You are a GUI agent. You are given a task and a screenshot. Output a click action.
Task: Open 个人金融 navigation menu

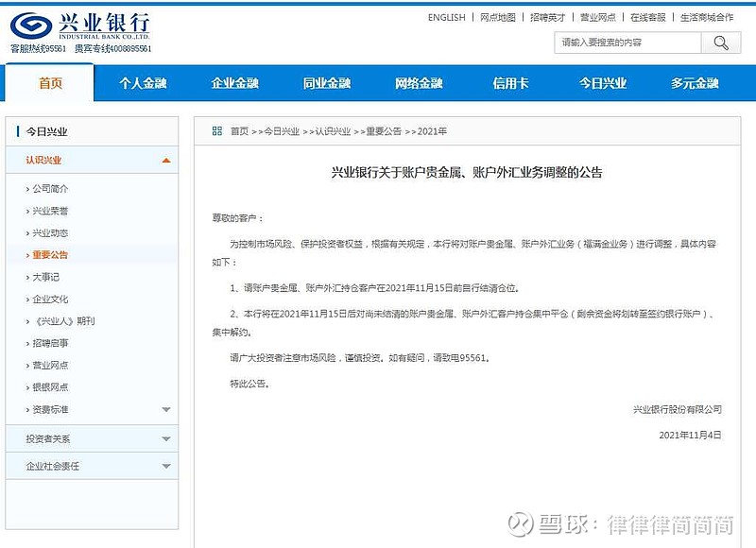tap(144, 83)
